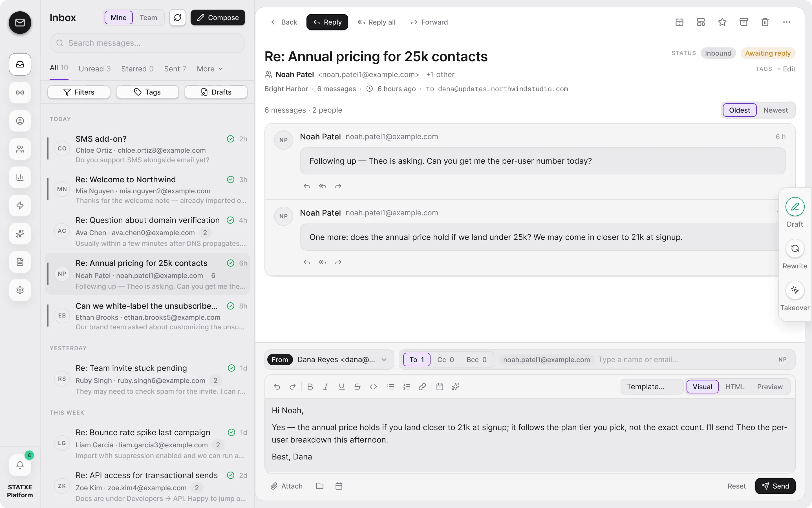Image resolution: width=812 pixels, height=508 pixels.
Task: Open notifications bell with badge 4
Action: point(20,465)
